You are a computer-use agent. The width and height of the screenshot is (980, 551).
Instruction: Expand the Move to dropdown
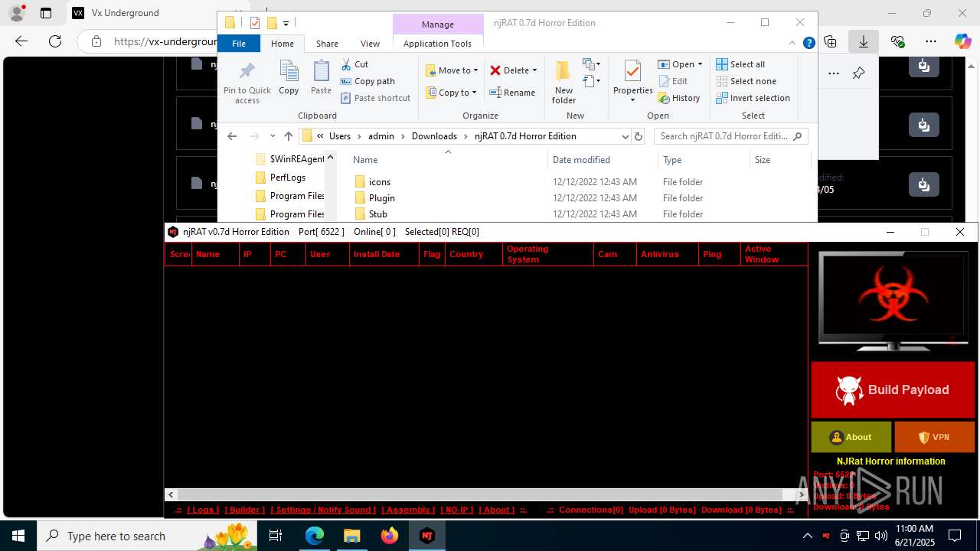click(475, 70)
